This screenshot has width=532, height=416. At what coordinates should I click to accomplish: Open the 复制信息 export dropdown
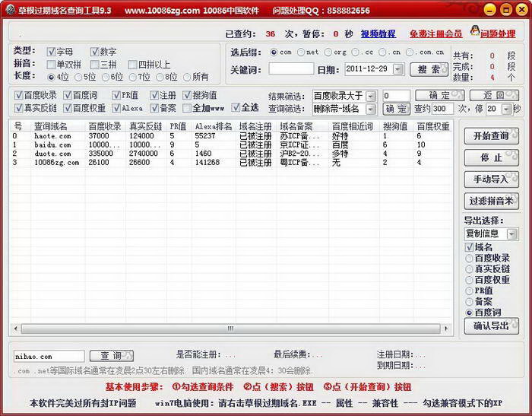[x=511, y=233]
